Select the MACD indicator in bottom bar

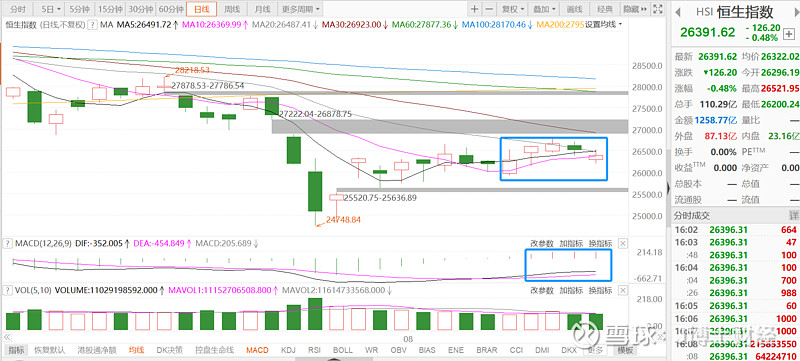click(x=257, y=350)
